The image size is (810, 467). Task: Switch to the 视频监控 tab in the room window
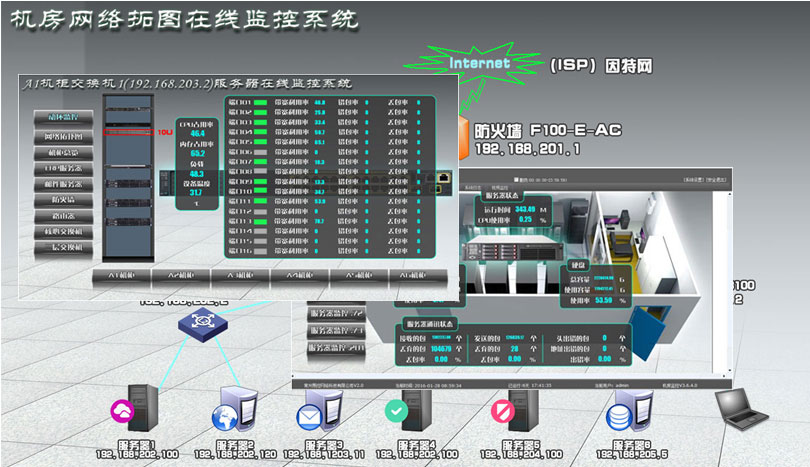tap(500, 188)
